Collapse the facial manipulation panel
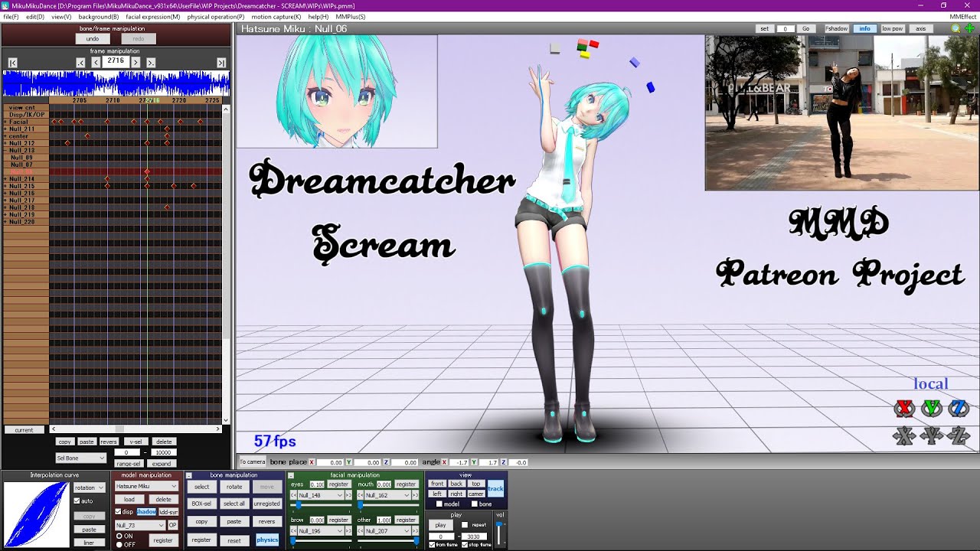The image size is (980, 551). (x=291, y=475)
